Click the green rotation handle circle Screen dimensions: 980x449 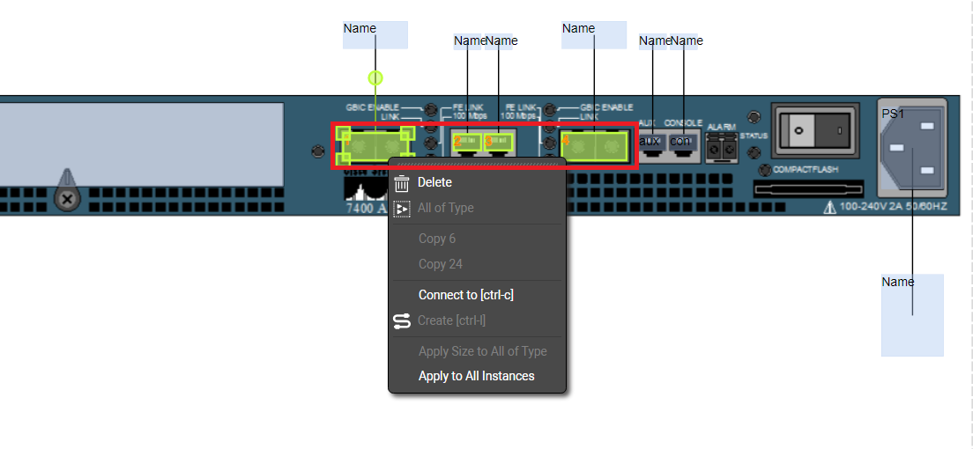375,78
